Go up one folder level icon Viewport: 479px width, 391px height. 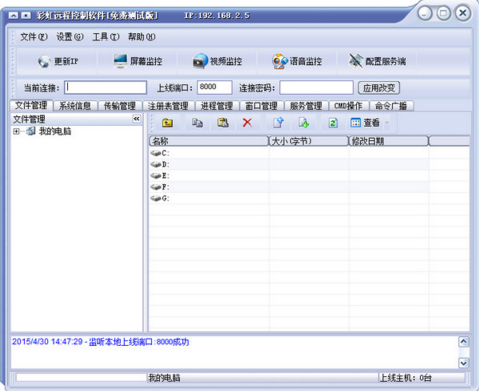click(x=167, y=123)
